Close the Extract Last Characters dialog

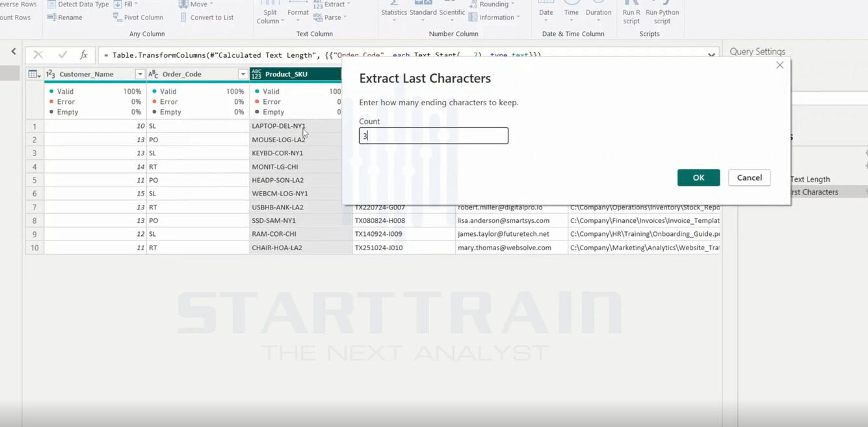pyautogui.click(x=780, y=65)
